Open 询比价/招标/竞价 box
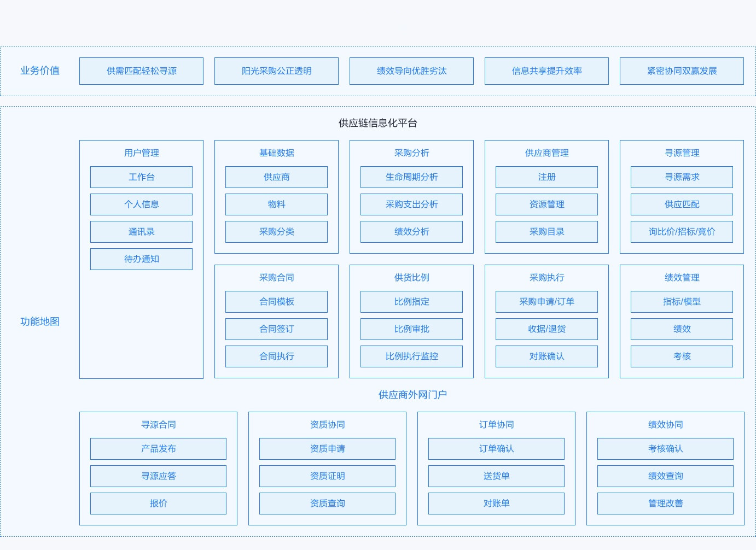756x550 pixels. [682, 232]
